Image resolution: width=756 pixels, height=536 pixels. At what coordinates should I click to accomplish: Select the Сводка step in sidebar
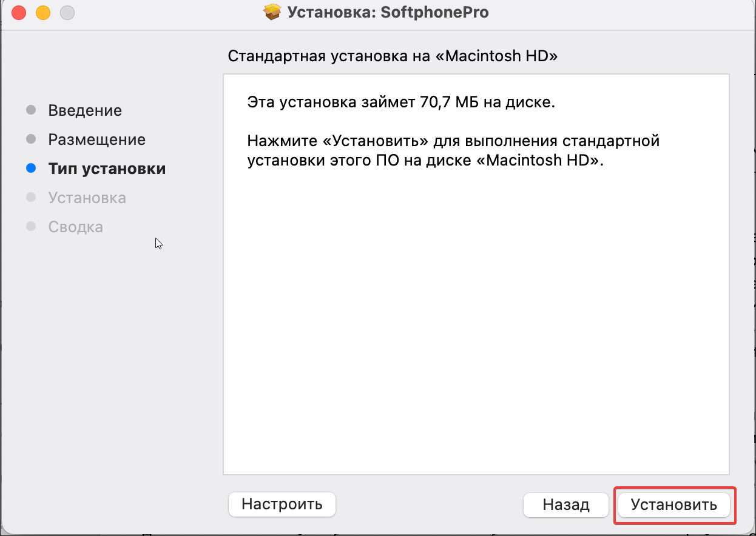tap(76, 227)
